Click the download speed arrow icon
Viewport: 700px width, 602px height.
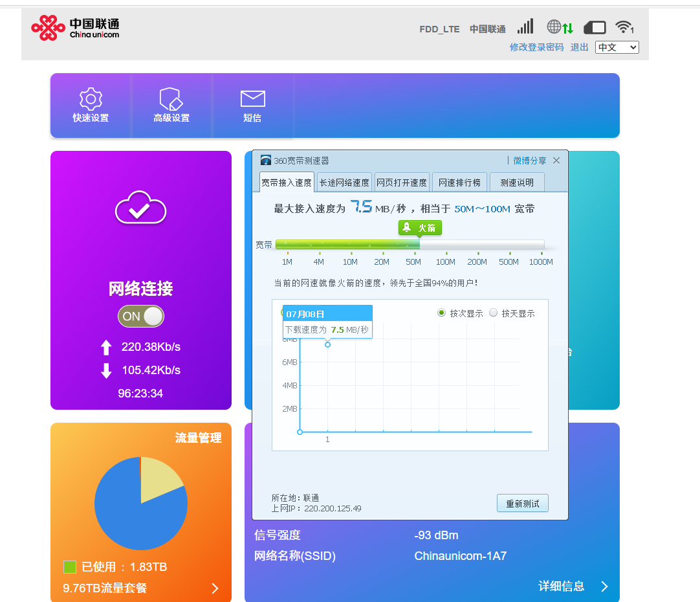coord(106,371)
